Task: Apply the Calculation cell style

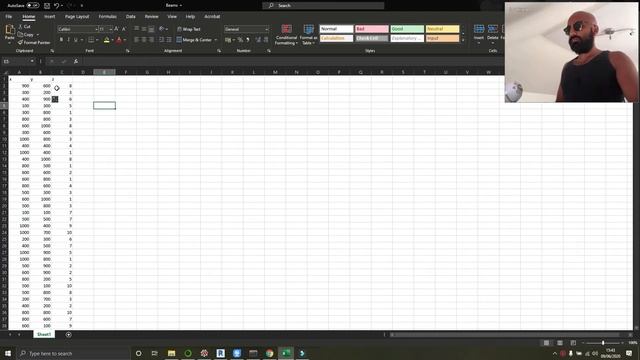Action: [336, 38]
